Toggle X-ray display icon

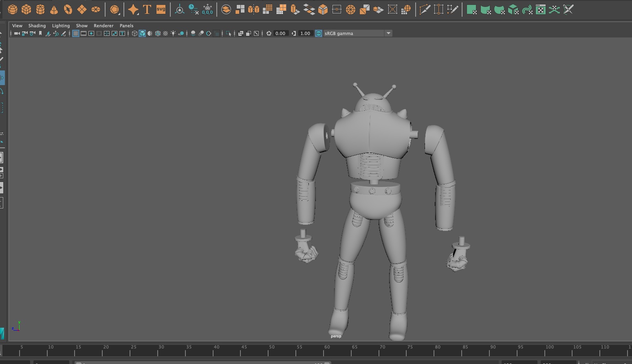241,33
